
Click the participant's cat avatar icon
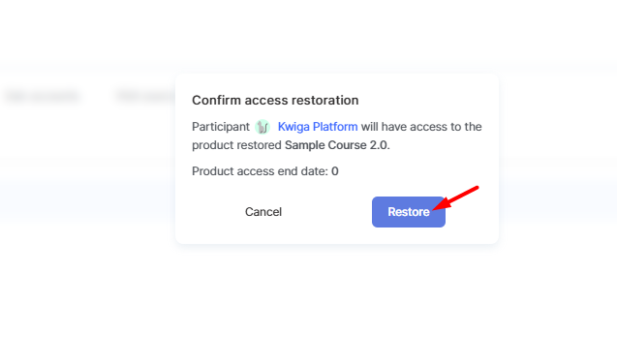point(262,127)
